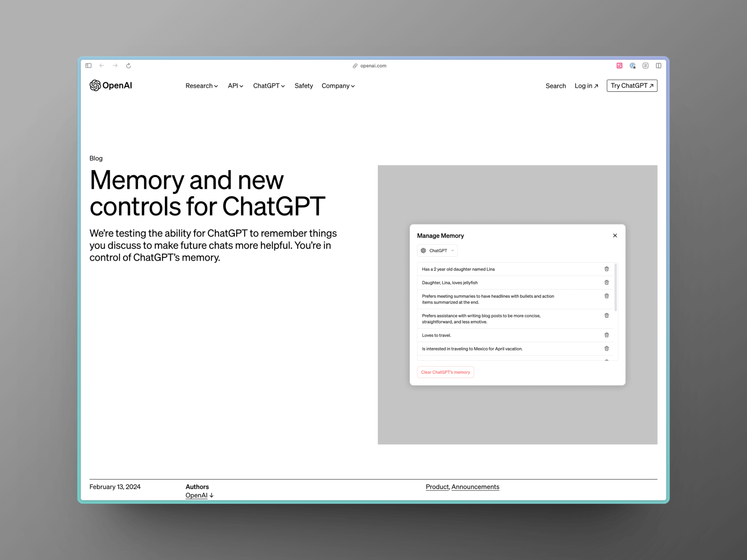Viewport: 747px width, 560px height.
Task: Open Search in the navigation bar
Action: tap(556, 86)
